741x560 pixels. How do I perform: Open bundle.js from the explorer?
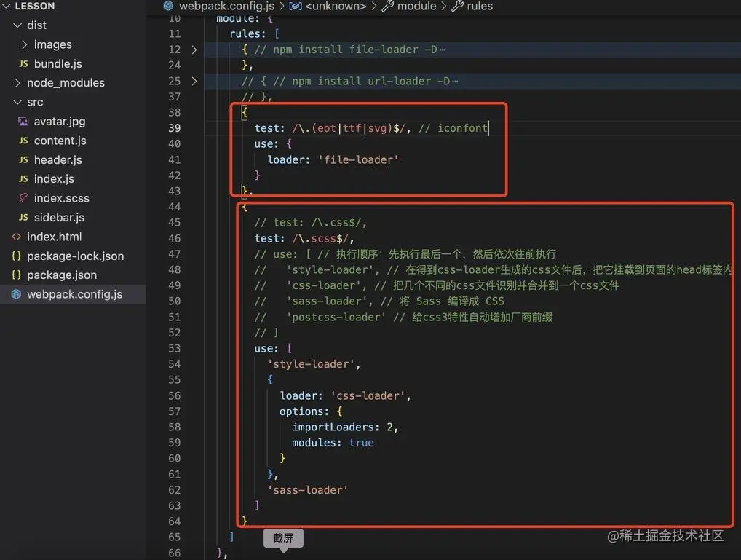(x=58, y=64)
